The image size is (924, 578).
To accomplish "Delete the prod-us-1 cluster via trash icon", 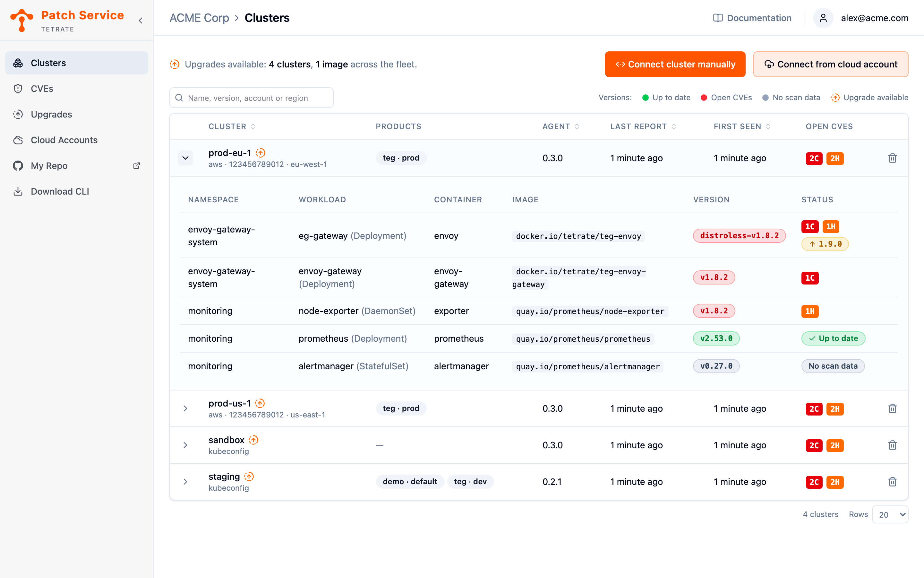I will (x=892, y=408).
